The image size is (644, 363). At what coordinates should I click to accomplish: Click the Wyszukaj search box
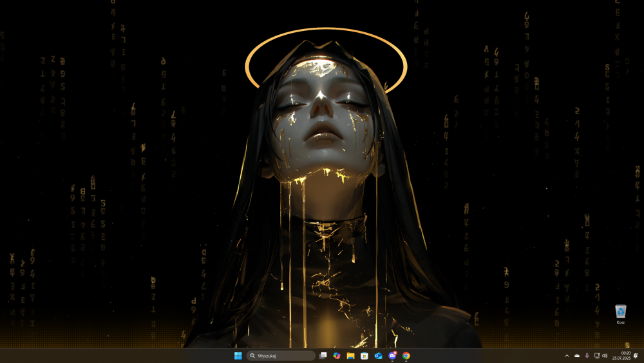tap(281, 356)
